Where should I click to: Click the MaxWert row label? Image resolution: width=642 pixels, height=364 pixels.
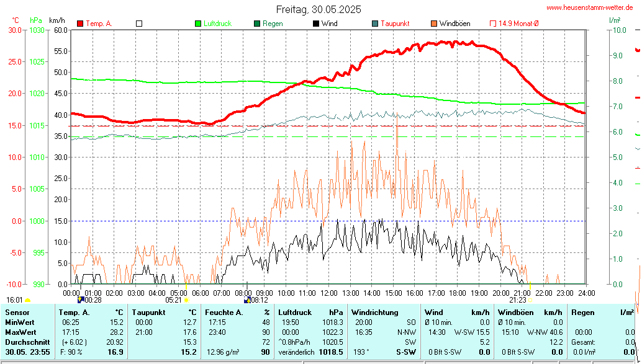pyautogui.click(x=20, y=332)
